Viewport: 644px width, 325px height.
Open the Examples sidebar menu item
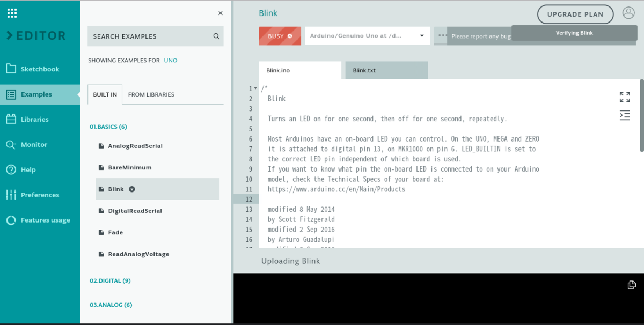[x=40, y=94]
